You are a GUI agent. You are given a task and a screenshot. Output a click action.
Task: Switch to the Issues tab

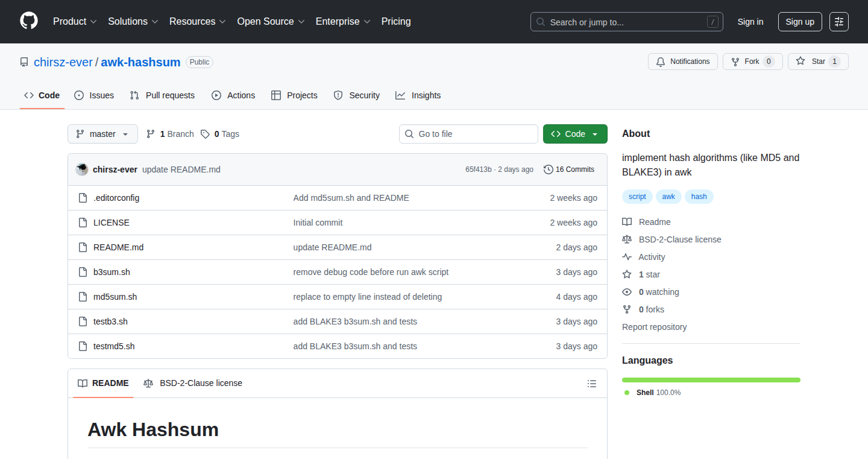[94, 95]
